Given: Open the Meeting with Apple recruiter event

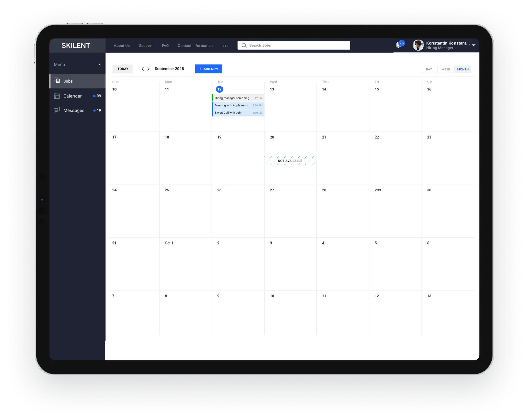Looking at the screenshot, I should (x=238, y=105).
